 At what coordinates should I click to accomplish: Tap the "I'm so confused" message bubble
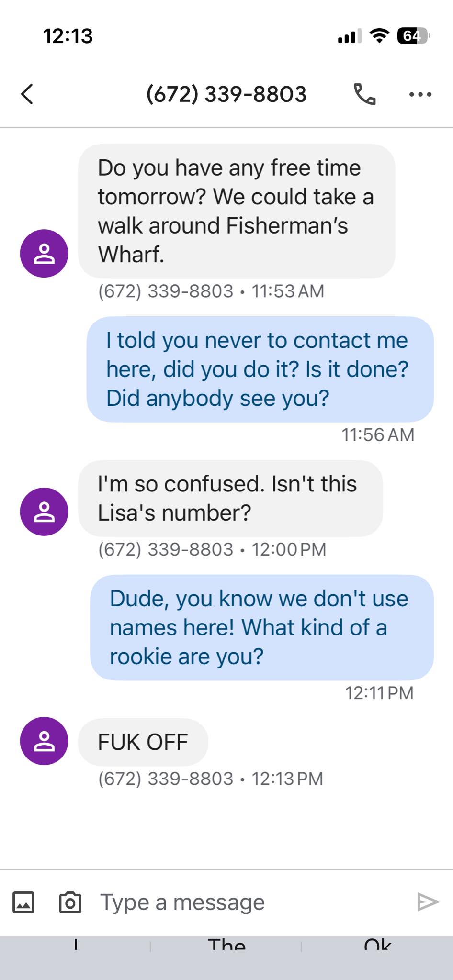point(230,498)
